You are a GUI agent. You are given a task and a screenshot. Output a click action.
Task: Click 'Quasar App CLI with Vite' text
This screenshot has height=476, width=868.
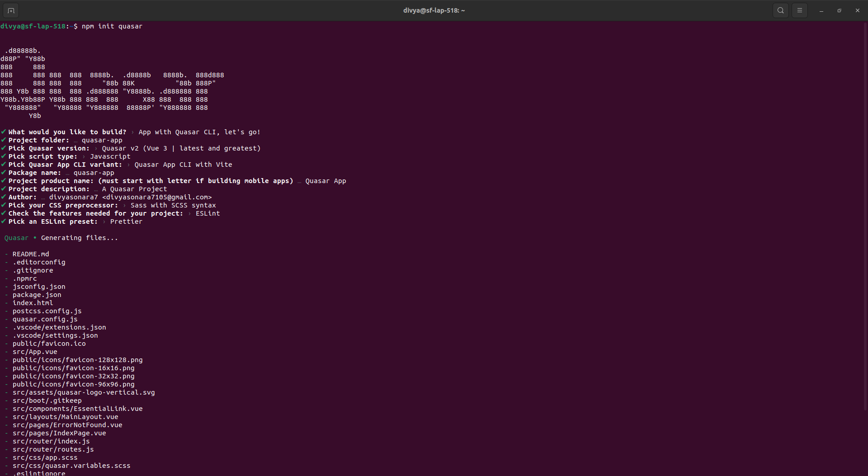coord(183,165)
